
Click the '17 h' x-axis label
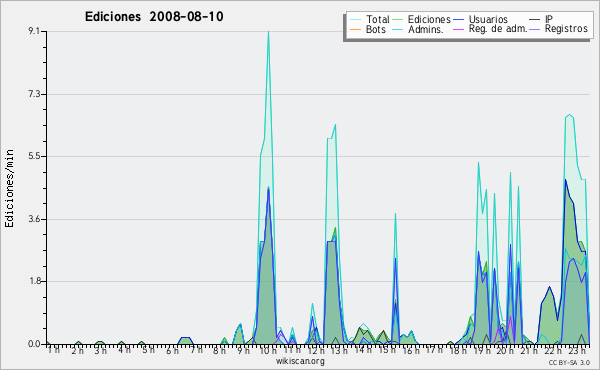[434, 350]
